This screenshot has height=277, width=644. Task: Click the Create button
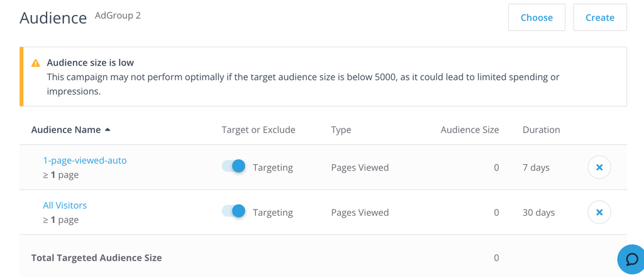tap(599, 17)
